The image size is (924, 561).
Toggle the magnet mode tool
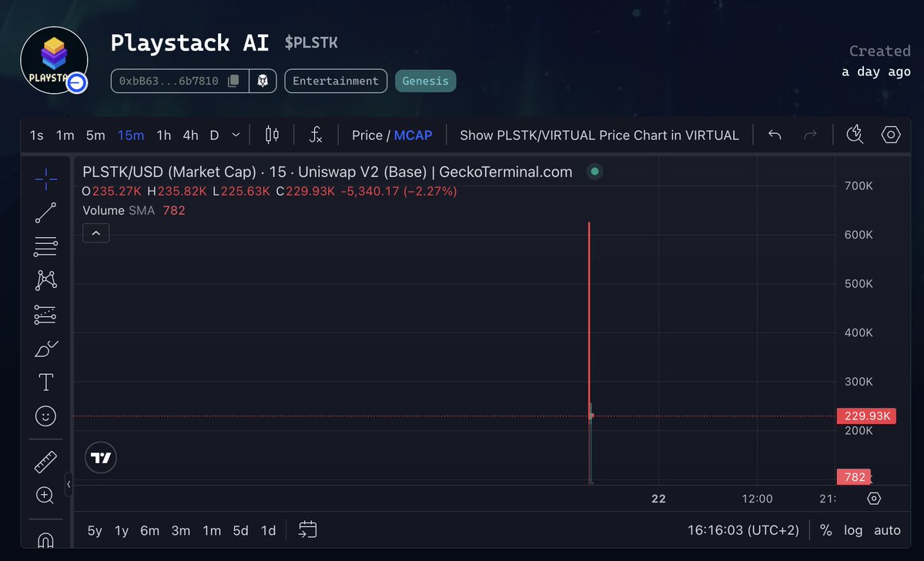[45, 540]
